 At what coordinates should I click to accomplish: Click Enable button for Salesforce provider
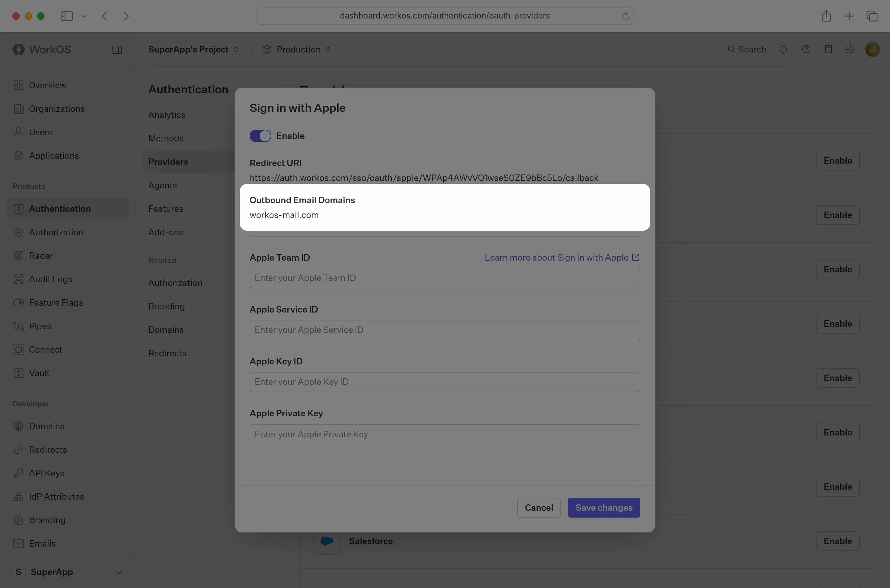tap(837, 541)
